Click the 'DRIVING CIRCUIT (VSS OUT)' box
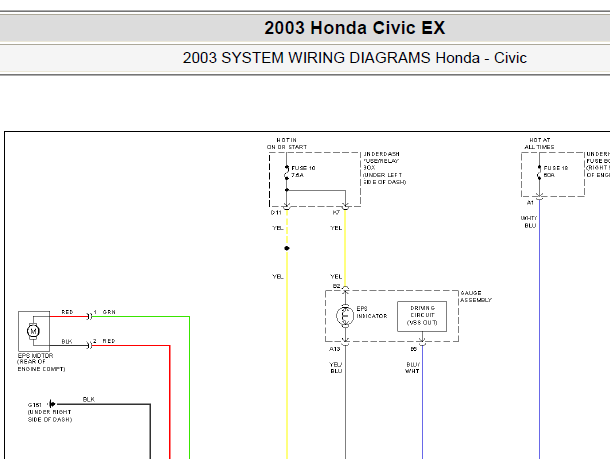The height and width of the screenshot is (459, 610). coord(422,316)
